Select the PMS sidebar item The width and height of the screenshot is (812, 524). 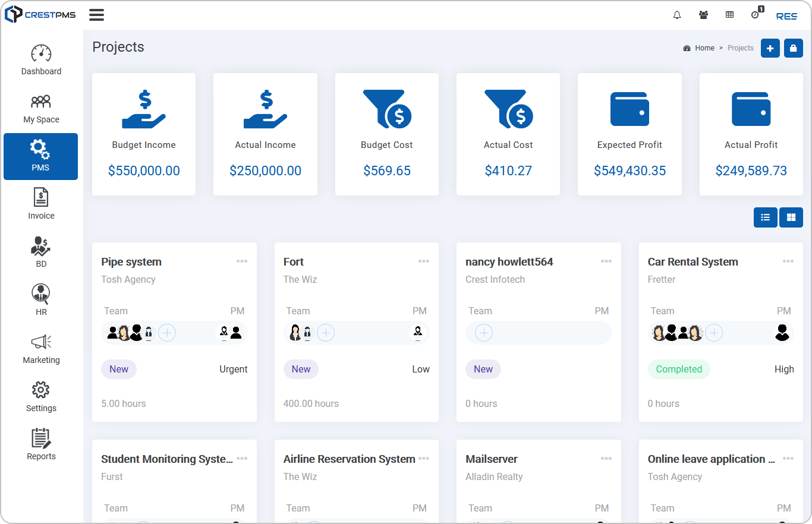point(40,156)
